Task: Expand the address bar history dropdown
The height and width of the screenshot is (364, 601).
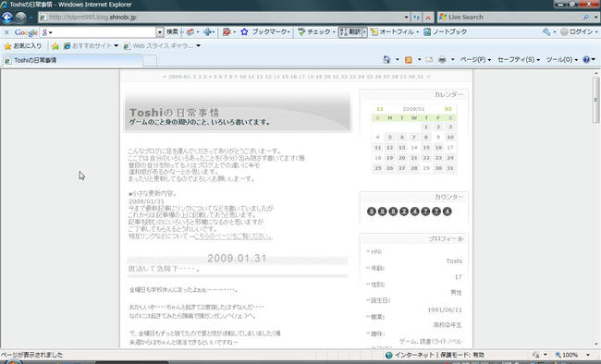Action: (406, 18)
